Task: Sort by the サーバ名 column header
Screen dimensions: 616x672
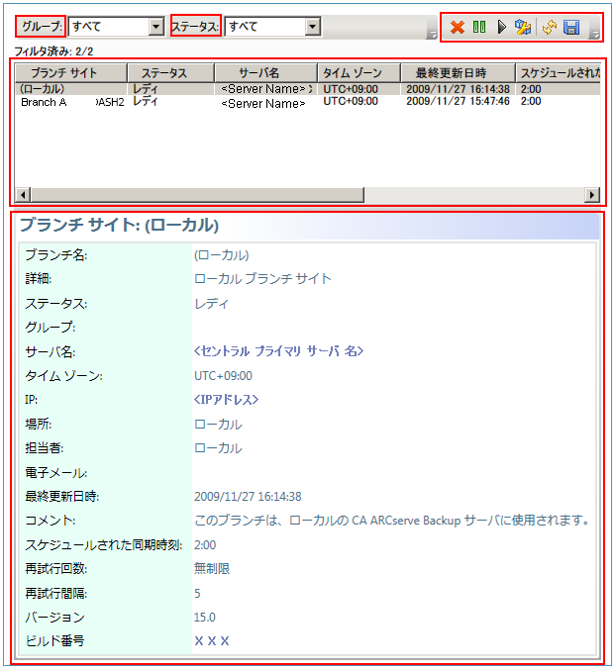Action: (x=265, y=73)
